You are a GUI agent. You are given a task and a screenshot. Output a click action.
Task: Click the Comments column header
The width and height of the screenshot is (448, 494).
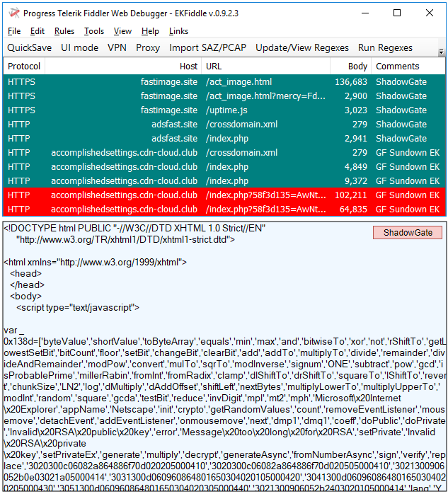tap(398, 67)
